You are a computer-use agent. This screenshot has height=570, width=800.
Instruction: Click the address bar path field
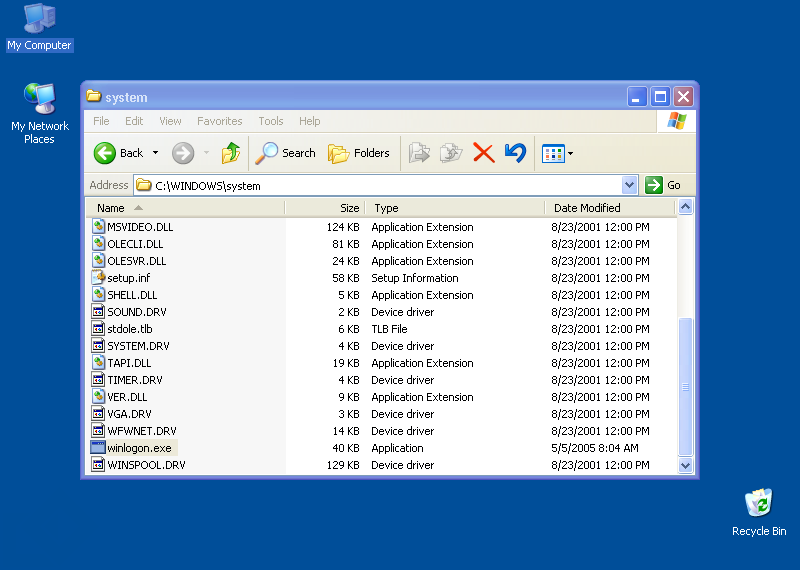(x=378, y=185)
